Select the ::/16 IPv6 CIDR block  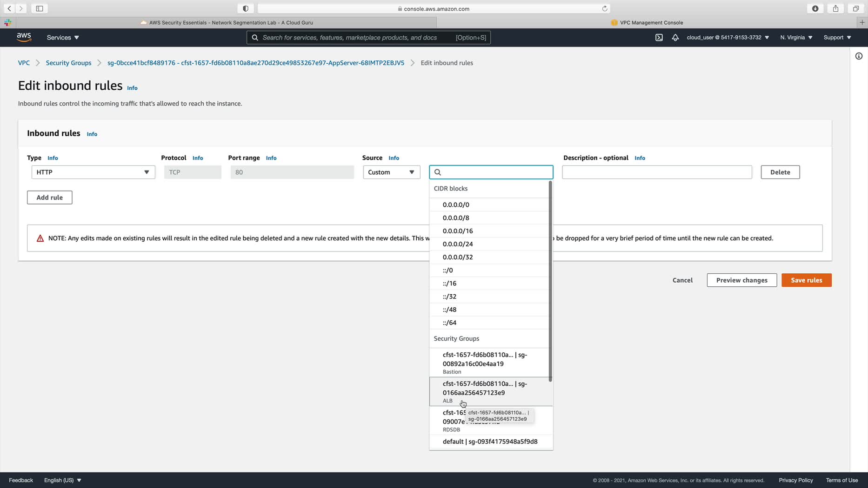[x=489, y=283]
